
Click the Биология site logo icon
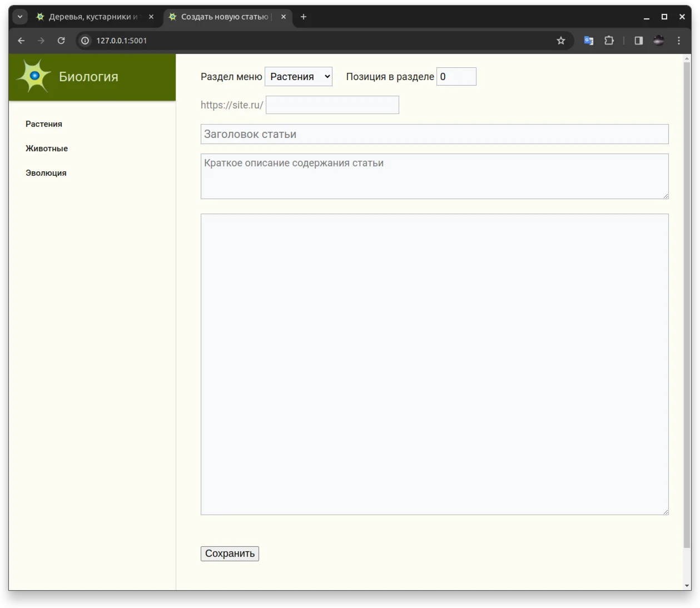point(34,76)
